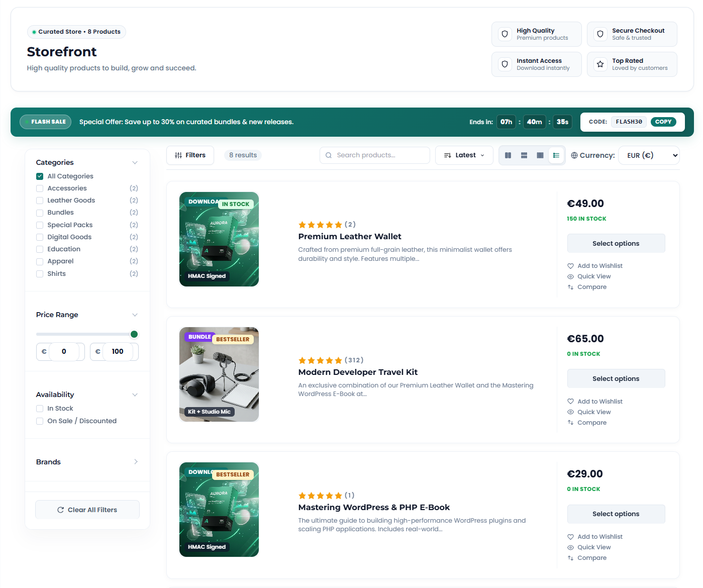Check the Accessories category

pyautogui.click(x=40, y=188)
